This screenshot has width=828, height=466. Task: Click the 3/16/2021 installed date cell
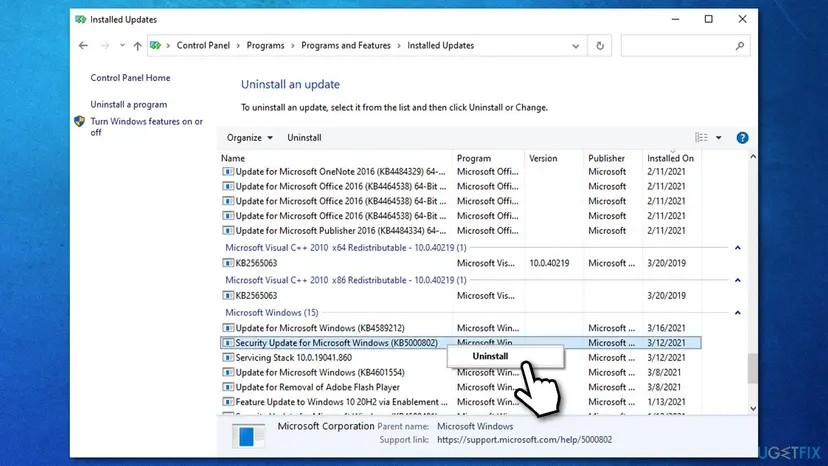[x=666, y=328]
